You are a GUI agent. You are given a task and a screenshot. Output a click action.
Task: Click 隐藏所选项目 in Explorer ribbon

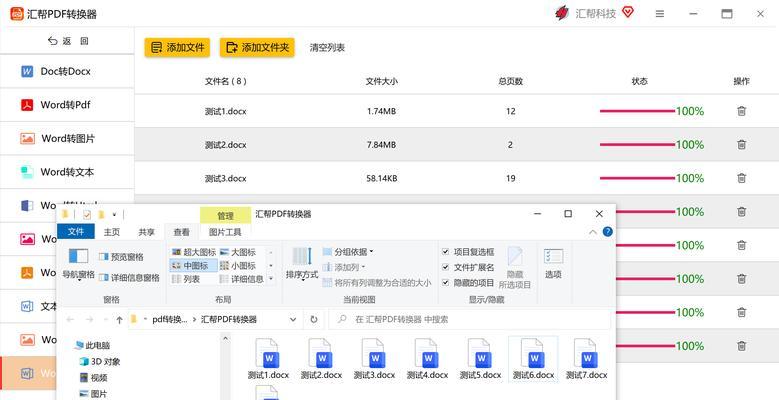(515, 268)
